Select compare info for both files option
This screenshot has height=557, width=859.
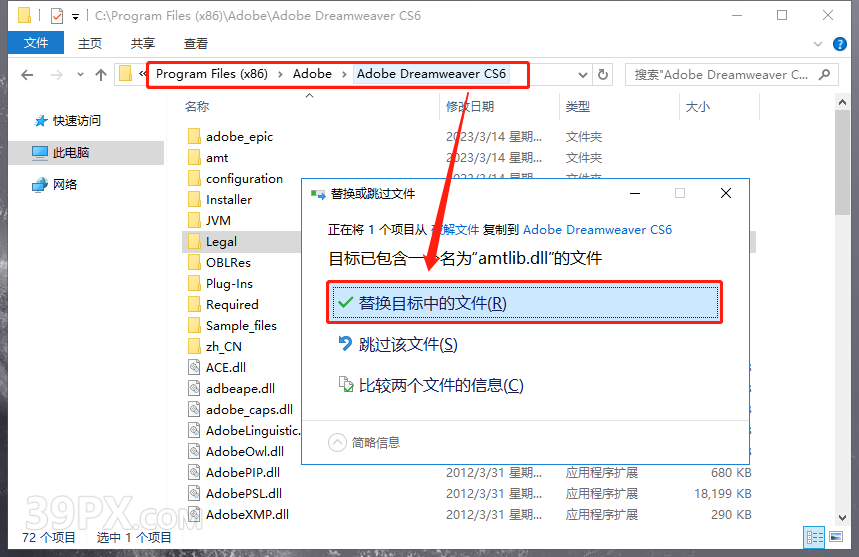[x=431, y=386]
